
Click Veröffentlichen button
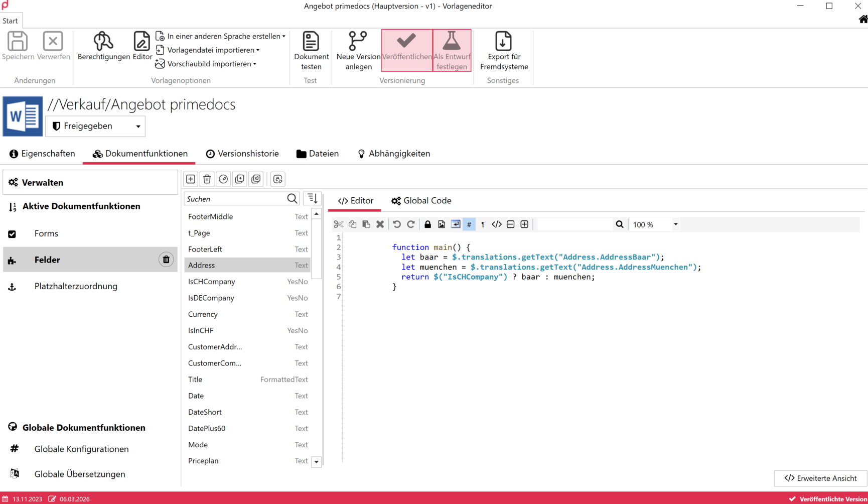[x=407, y=50]
